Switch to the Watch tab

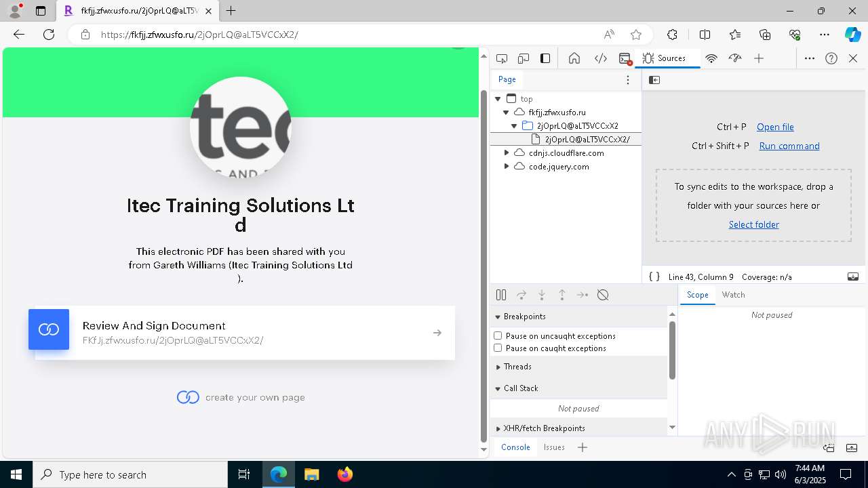pyautogui.click(x=733, y=295)
